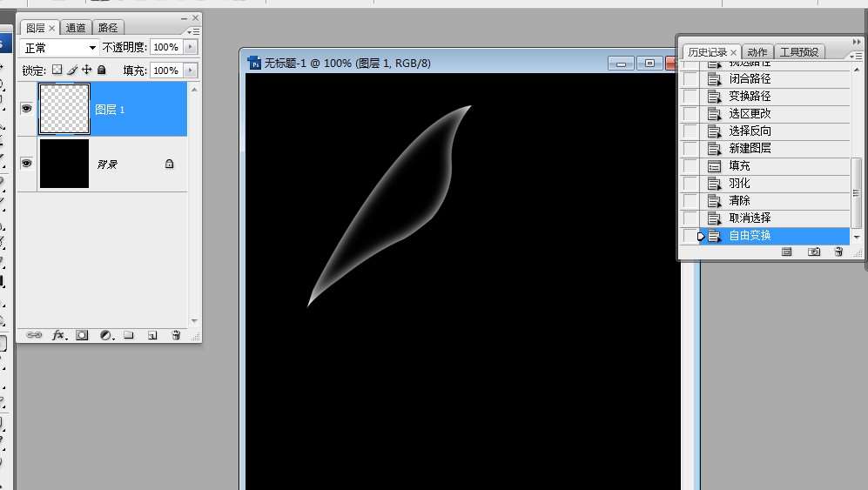Create a new layer in Layers panel
The image size is (868, 490).
click(152, 335)
